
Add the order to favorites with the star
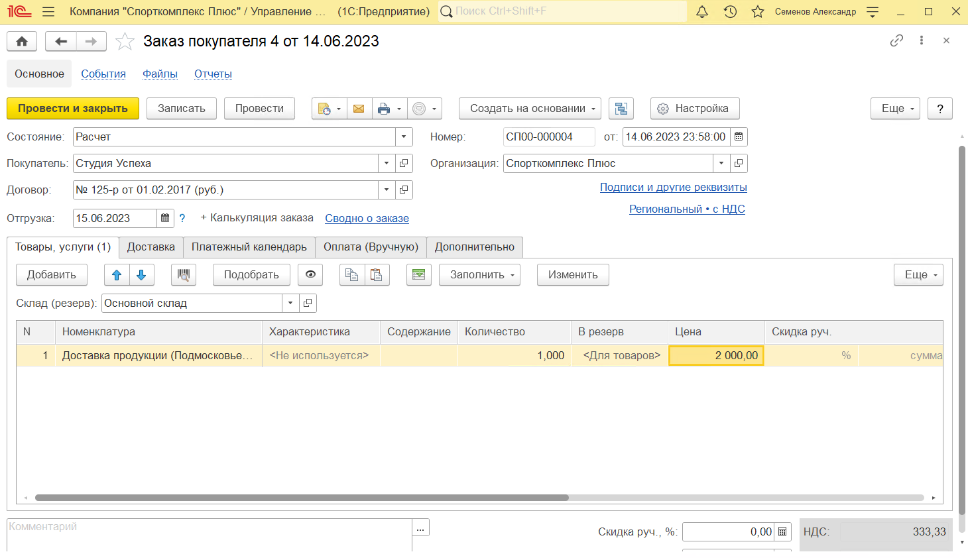pyautogui.click(x=125, y=41)
